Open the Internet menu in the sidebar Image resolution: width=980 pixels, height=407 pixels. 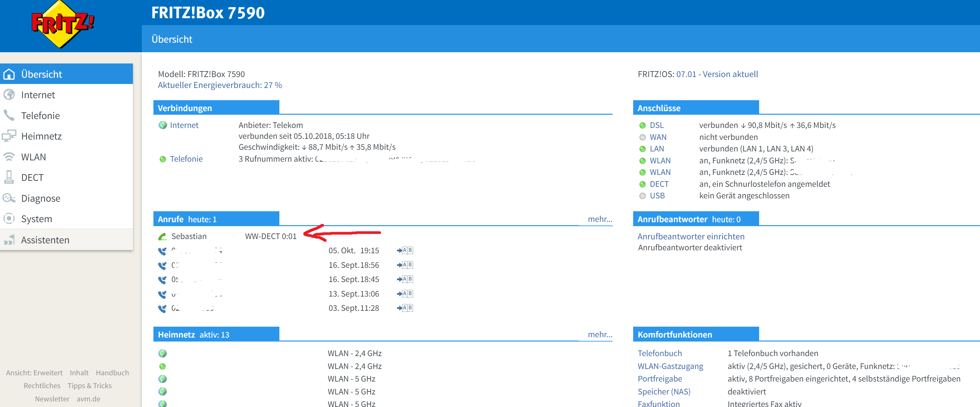(38, 95)
